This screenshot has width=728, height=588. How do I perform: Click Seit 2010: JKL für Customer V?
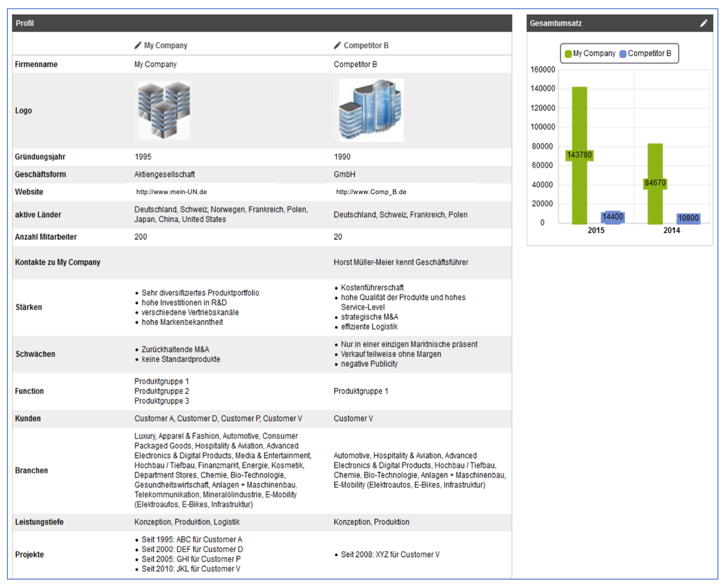click(x=191, y=569)
